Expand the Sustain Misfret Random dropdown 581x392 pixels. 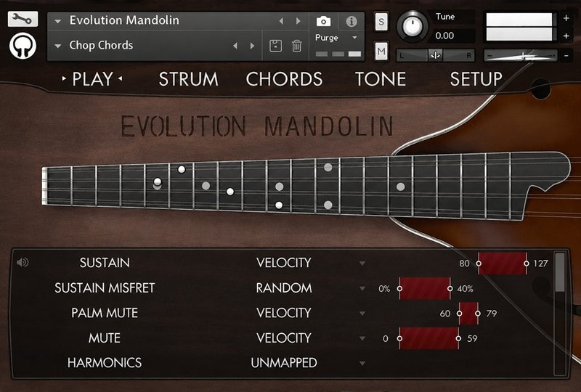pos(362,288)
